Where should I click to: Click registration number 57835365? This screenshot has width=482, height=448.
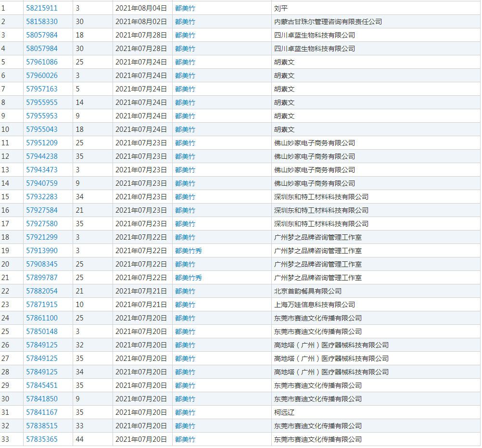[42, 439]
